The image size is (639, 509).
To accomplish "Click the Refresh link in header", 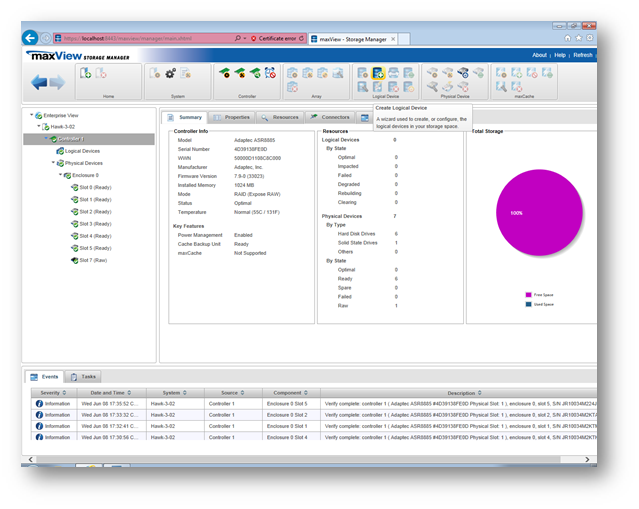I will pos(583,55).
